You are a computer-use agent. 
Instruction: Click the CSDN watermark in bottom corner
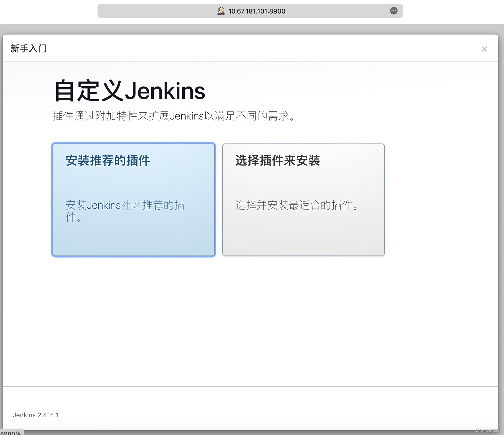(x=487, y=430)
